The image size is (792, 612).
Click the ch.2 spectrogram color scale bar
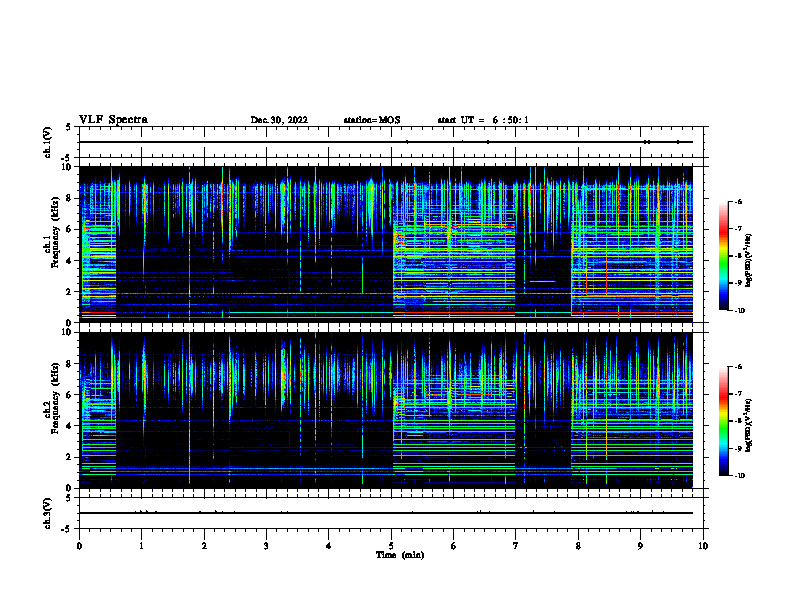(723, 421)
